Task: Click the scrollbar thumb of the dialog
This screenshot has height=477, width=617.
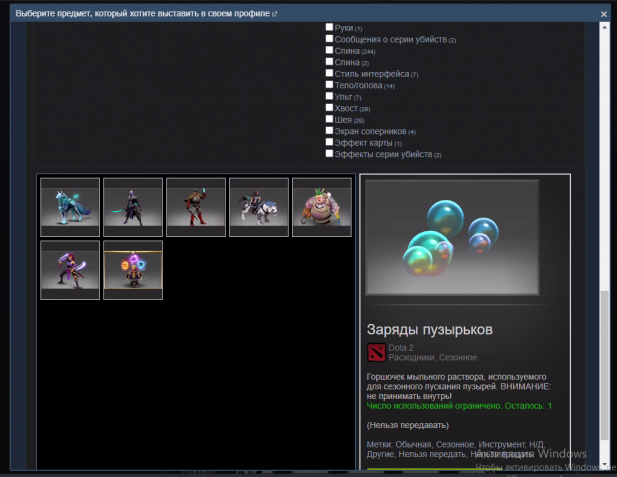Action: pos(604,366)
